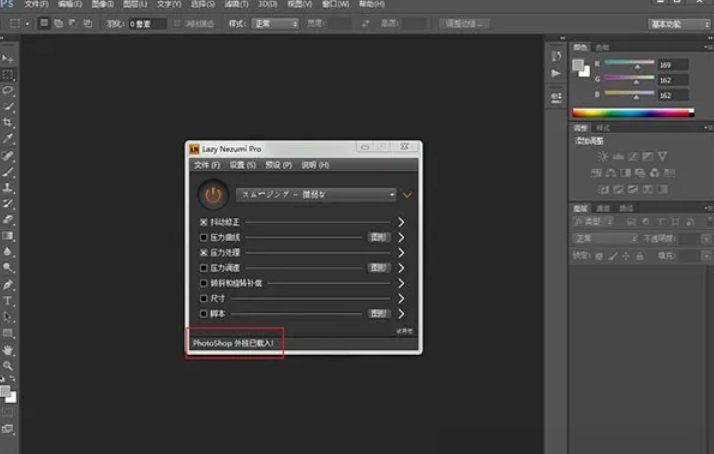Click the lock-all padlock icon in Layers
The width and height of the screenshot is (714, 454).
pos(640,256)
